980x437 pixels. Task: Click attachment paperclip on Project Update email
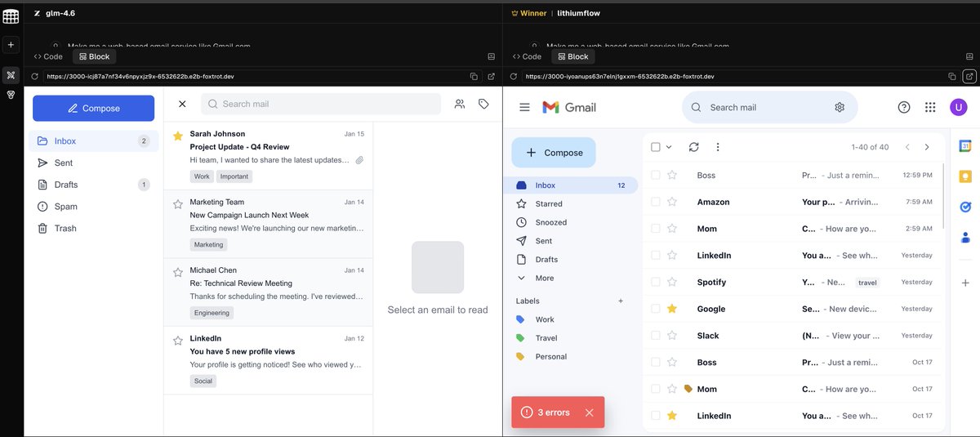(359, 160)
